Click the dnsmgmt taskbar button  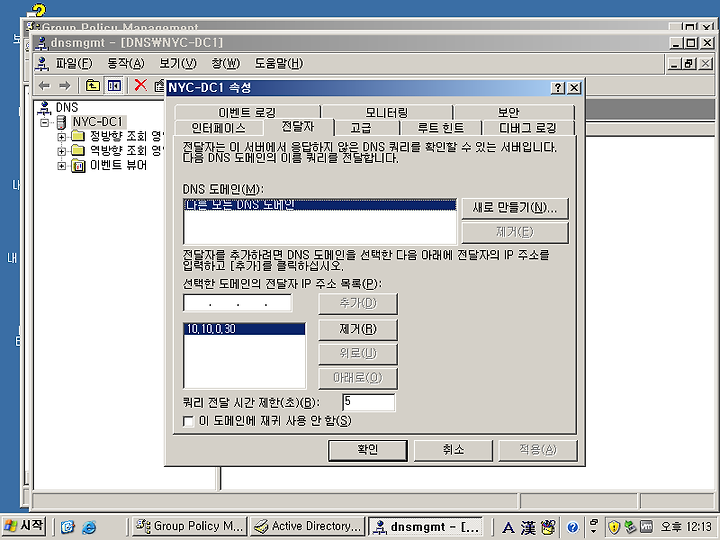click(x=426, y=526)
